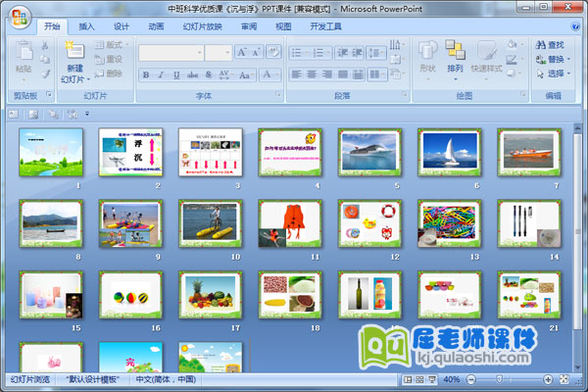
Task: Switch to the 设计 tab
Action: 122,26
